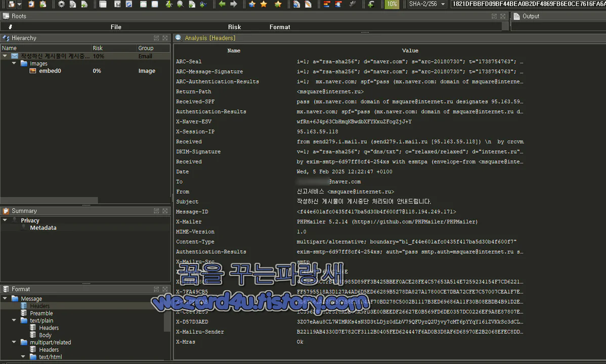The height and width of the screenshot is (364, 606).
Task: Click the colored bars list icon
Action: [x=327, y=4]
